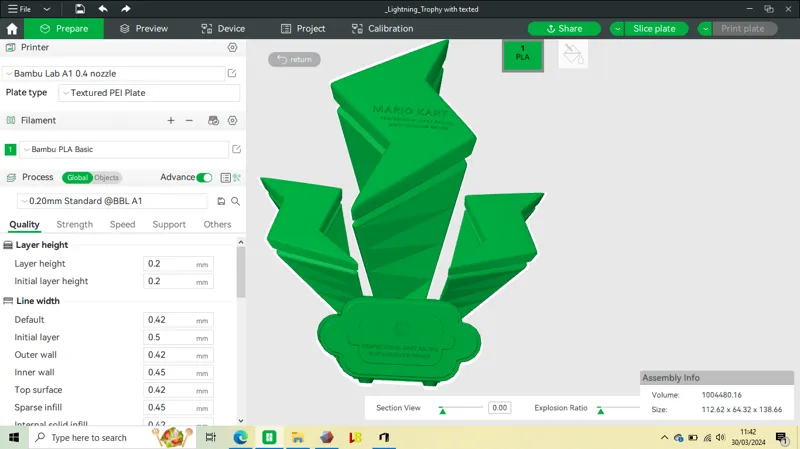The image size is (800, 449).
Task: Open the Bambu PLA Basic filament dropdown
Action: click(x=124, y=149)
